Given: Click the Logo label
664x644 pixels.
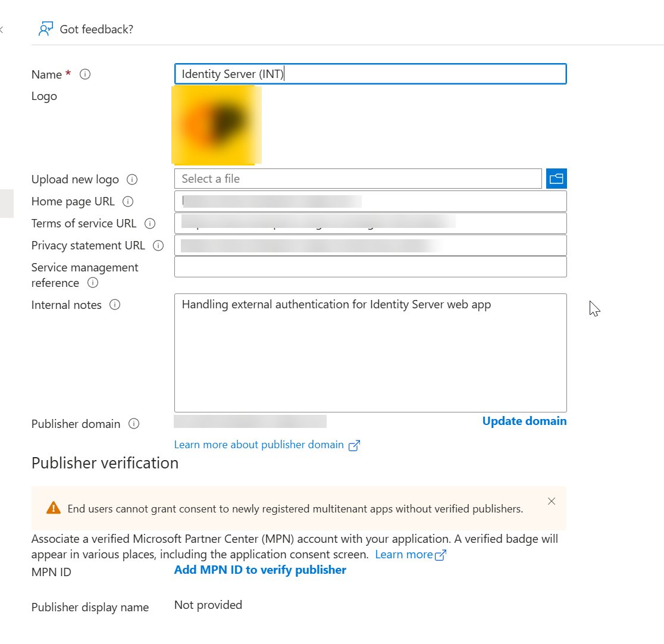Looking at the screenshot, I should click(44, 96).
